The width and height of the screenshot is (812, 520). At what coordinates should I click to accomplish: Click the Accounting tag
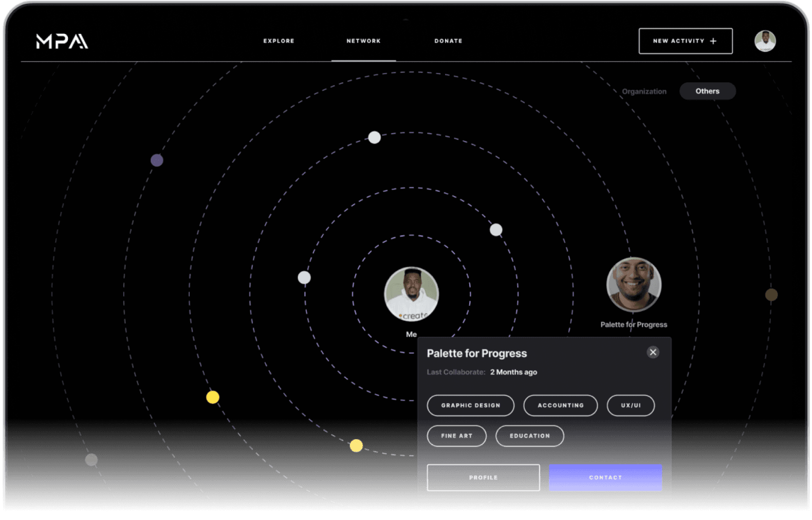coord(561,405)
